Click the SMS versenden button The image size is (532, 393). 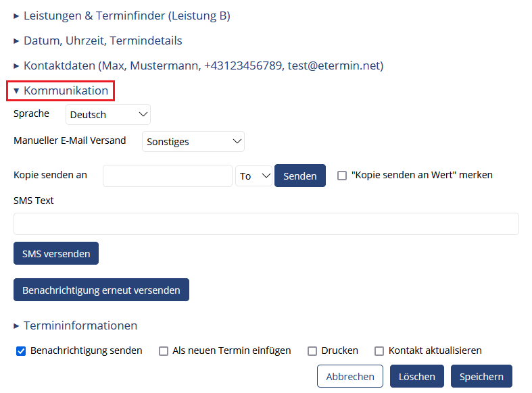click(56, 253)
